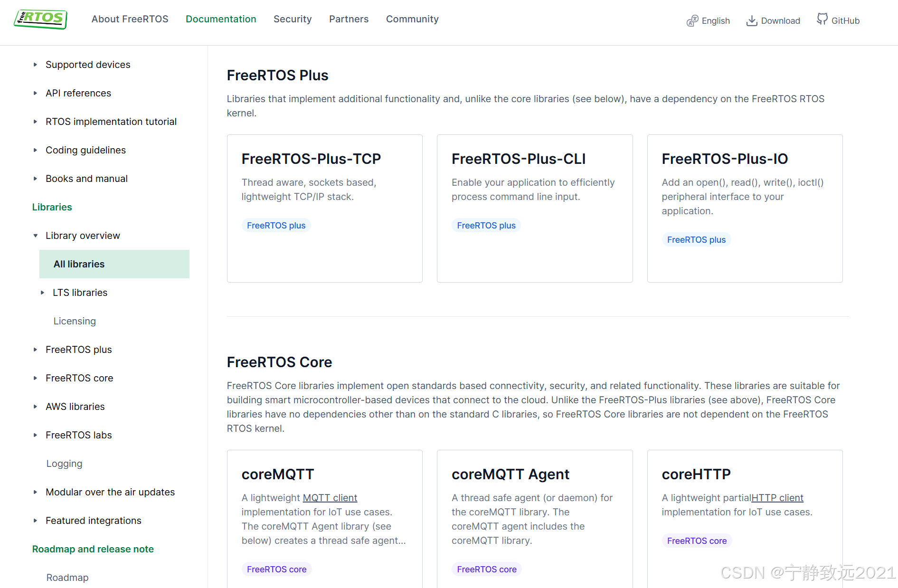Open the FreeRTOS-Plus-CLI card title
The image size is (898, 588).
click(519, 159)
